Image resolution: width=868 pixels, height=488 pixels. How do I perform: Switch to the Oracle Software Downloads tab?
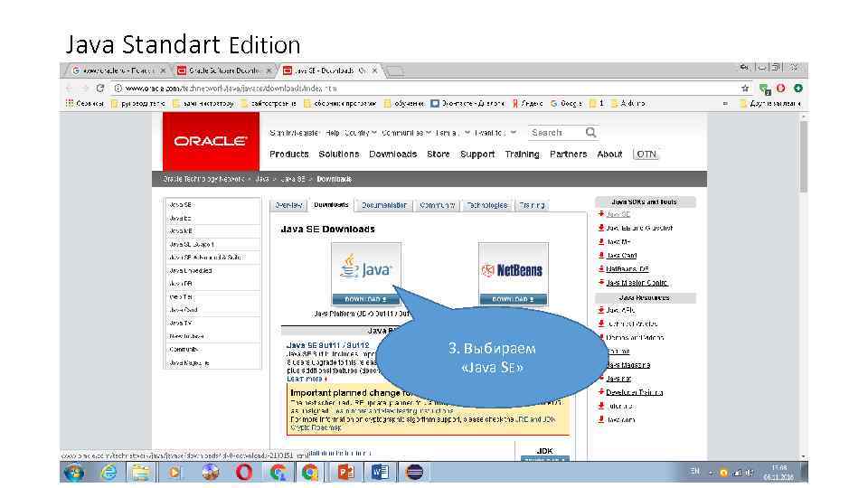[x=223, y=70]
